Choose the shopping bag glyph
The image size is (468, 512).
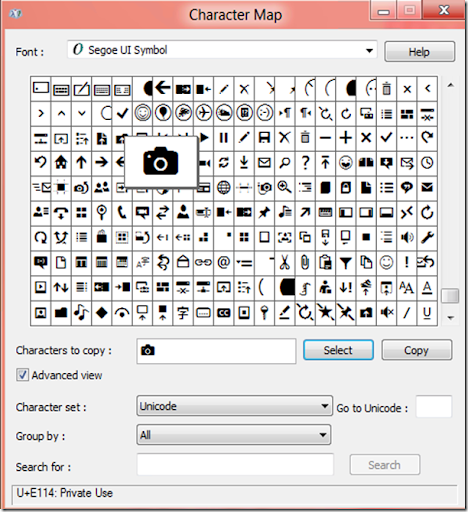click(x=102, y=237)
